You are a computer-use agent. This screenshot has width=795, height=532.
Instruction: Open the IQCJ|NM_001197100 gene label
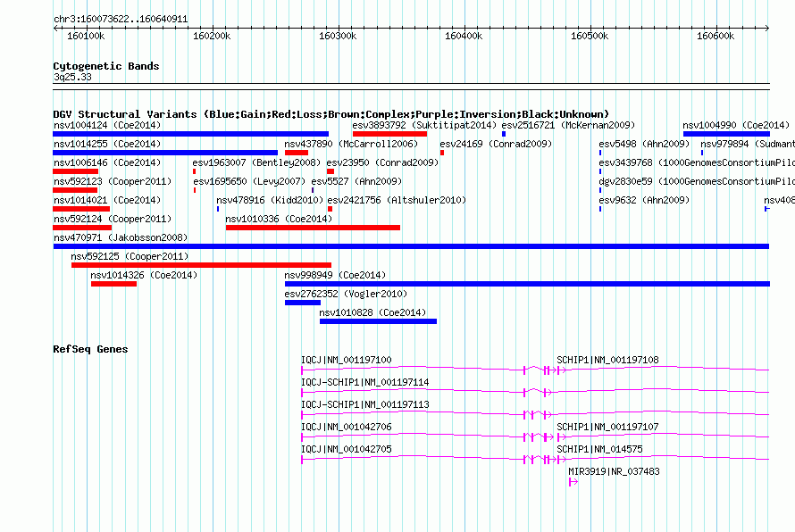pyautogui.click(x=347, y=361)
